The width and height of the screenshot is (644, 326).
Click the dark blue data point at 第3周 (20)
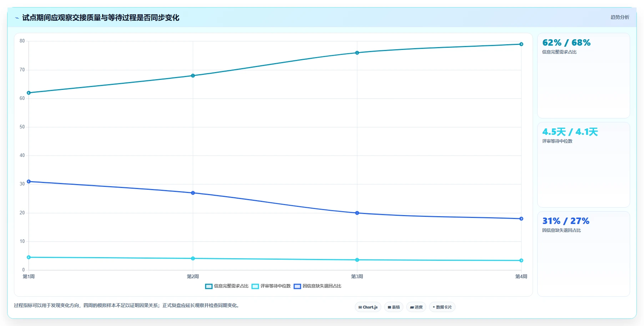357,213
